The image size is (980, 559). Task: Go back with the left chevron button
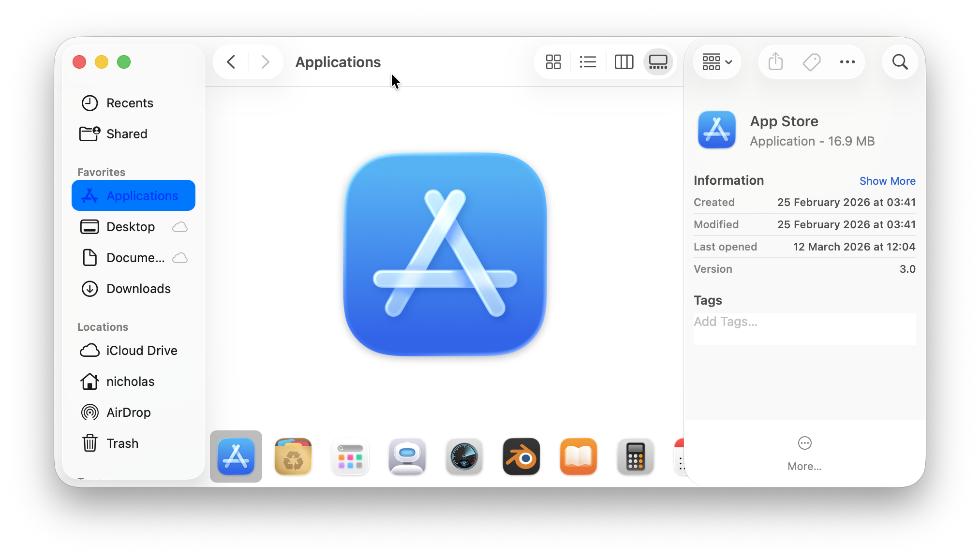[231, 62]
